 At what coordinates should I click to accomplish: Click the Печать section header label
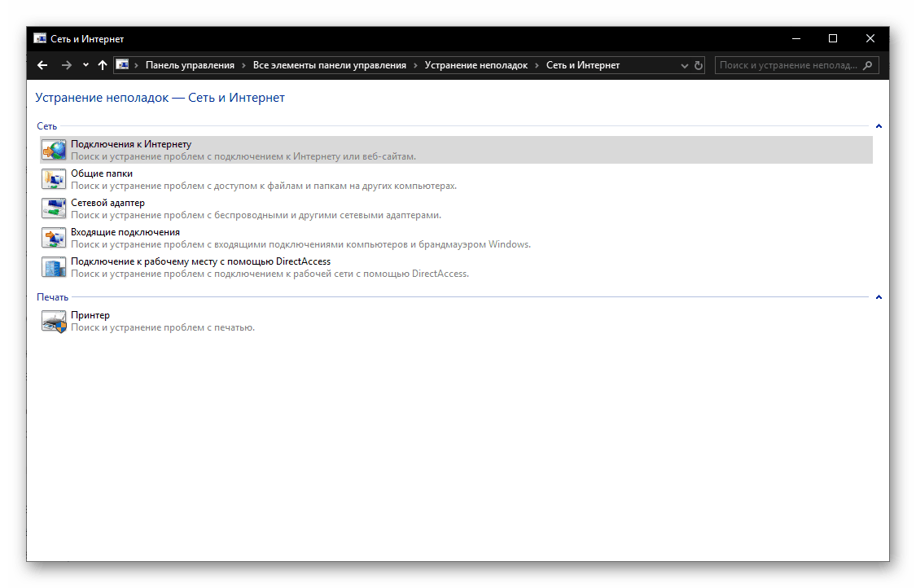tap(53, 297)
